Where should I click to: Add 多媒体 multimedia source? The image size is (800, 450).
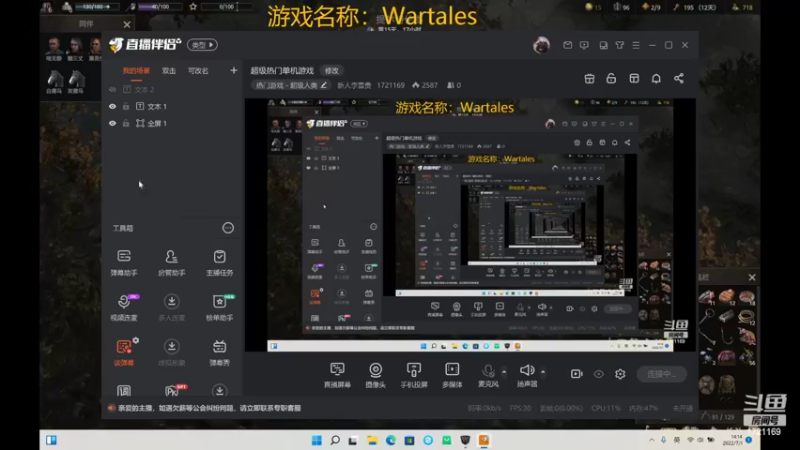[x=452, y=375]
